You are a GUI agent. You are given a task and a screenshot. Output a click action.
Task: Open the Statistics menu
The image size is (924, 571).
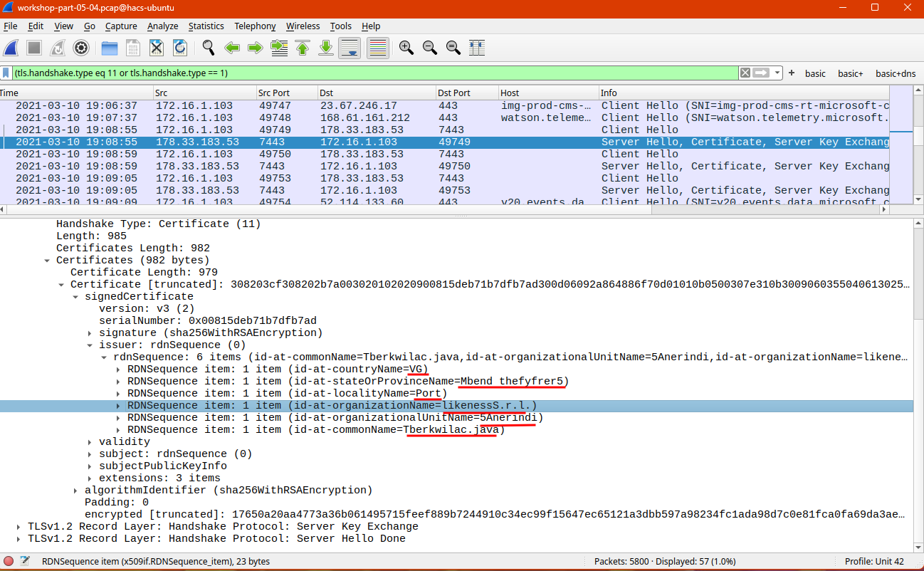[206, 26]
